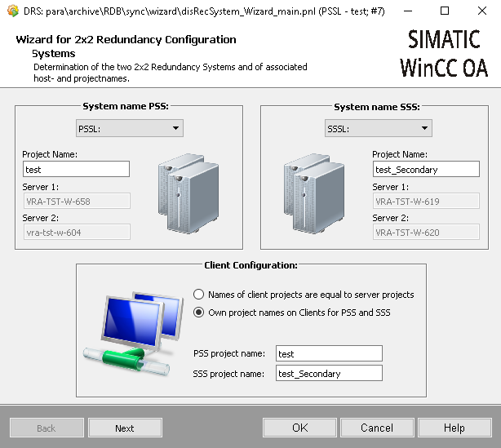This screenshot has width=501, height=448.
Task: Open the SSSL system name dropdown
Action: (378, 128)
